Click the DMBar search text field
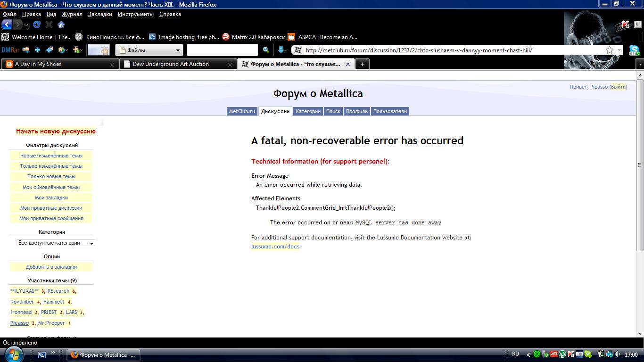 pyautogui.click(x=222, y=50)
